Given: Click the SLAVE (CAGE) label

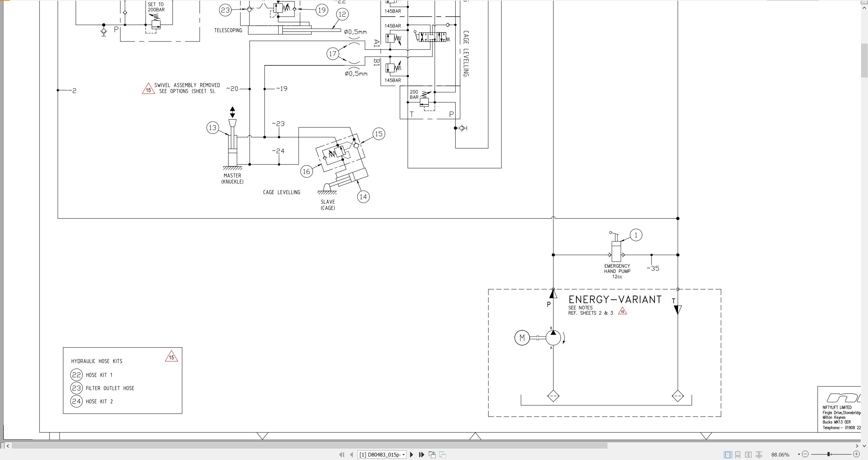Looking at the screenshot, I should (x=328, y=205).
